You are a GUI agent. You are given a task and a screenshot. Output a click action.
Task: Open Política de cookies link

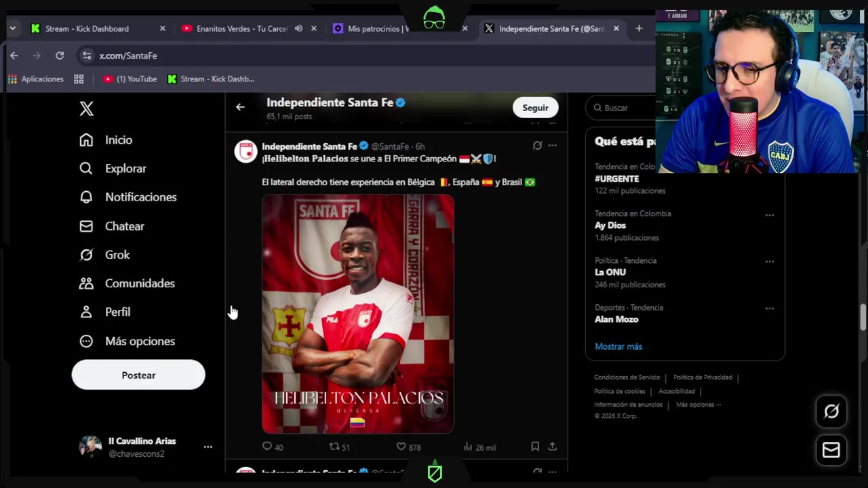click(x=620, y=391)
